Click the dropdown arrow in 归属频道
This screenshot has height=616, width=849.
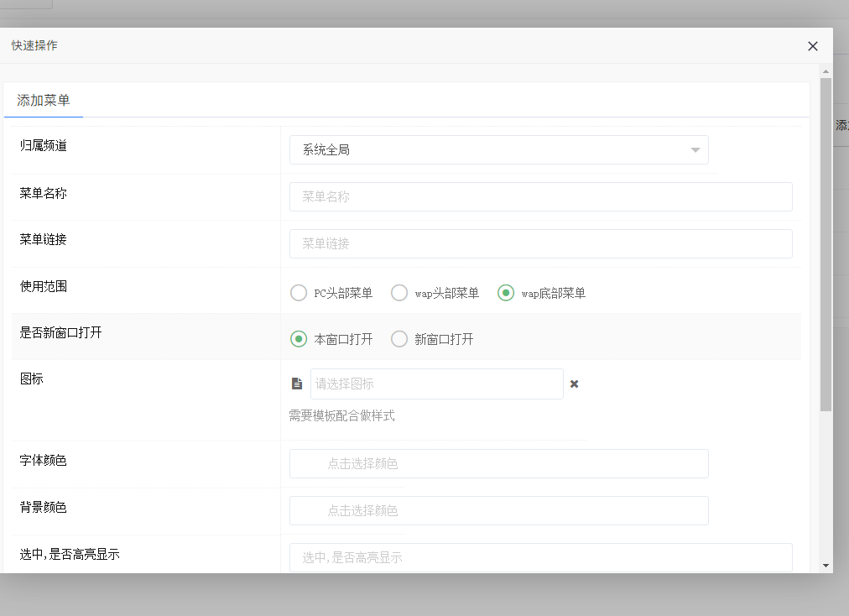pos(695,150)
